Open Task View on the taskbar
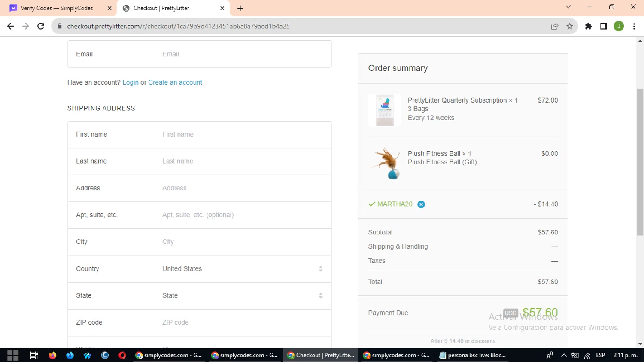 click(x=34, y=355)
